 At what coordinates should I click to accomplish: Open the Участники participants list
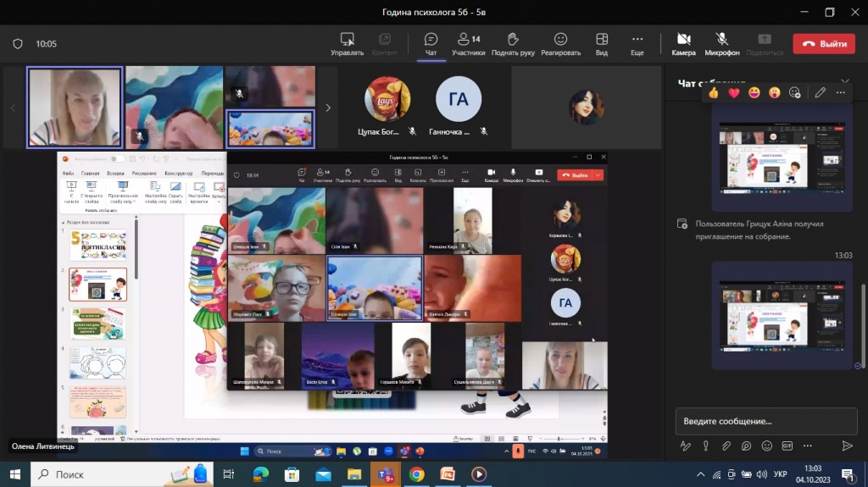(468, 44)
